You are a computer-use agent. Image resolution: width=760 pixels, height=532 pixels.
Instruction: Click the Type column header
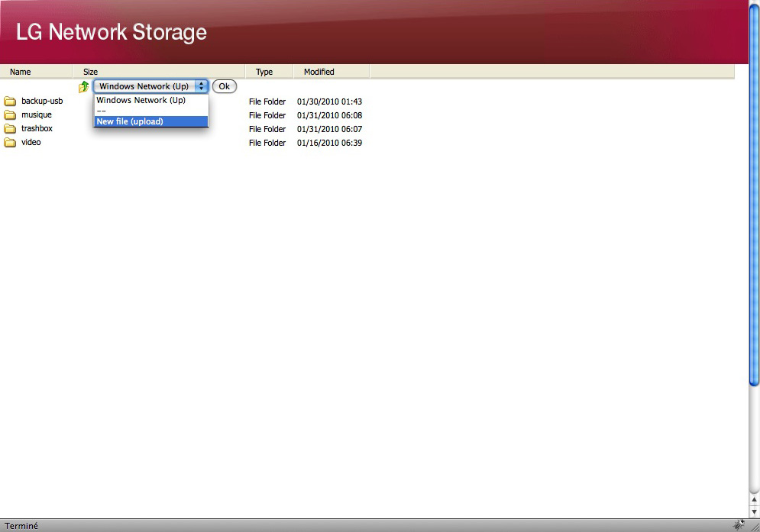click(264, 72)
